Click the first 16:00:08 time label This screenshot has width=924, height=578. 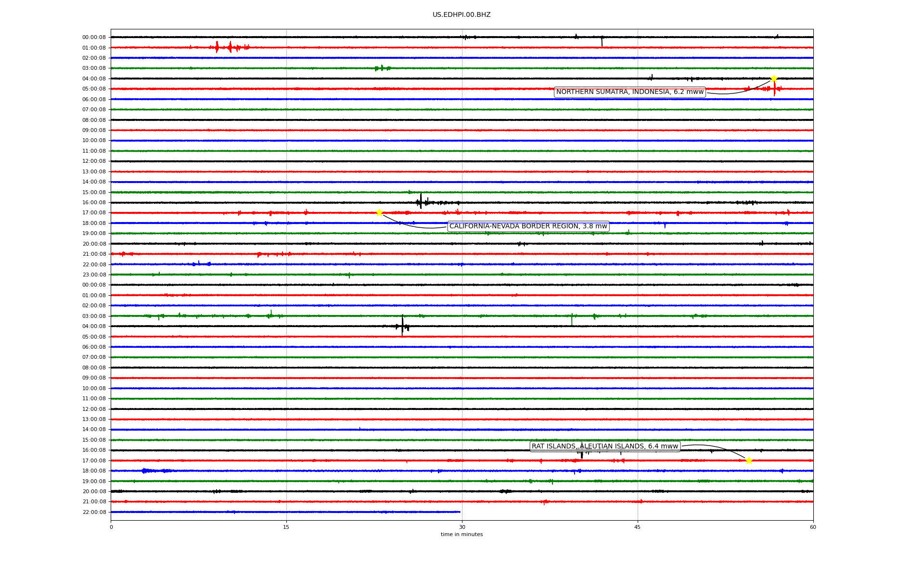94,202
